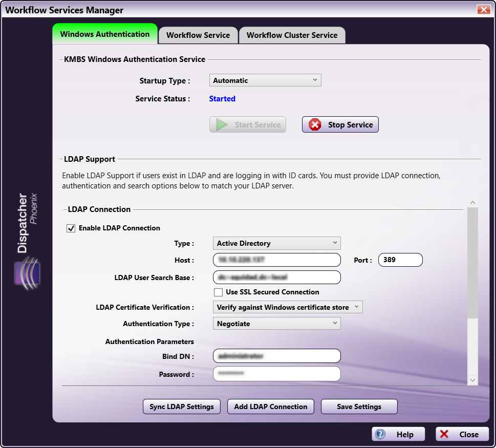496x448 pixels.
Task: Click the LDAP Connection section heading
Action: pos(99,209)
